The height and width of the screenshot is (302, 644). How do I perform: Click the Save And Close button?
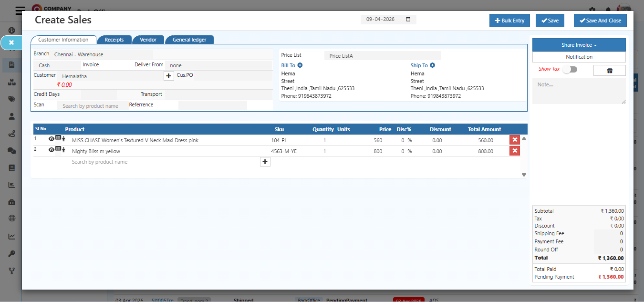[600, 21]
